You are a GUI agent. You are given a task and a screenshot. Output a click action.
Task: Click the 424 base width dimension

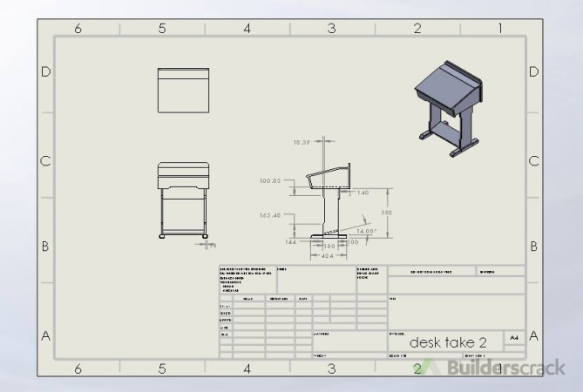[x=328, y=256]
